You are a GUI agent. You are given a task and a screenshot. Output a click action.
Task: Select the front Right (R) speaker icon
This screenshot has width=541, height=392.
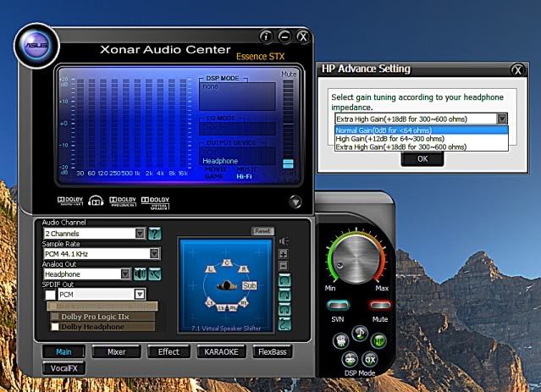coord(244,268)
